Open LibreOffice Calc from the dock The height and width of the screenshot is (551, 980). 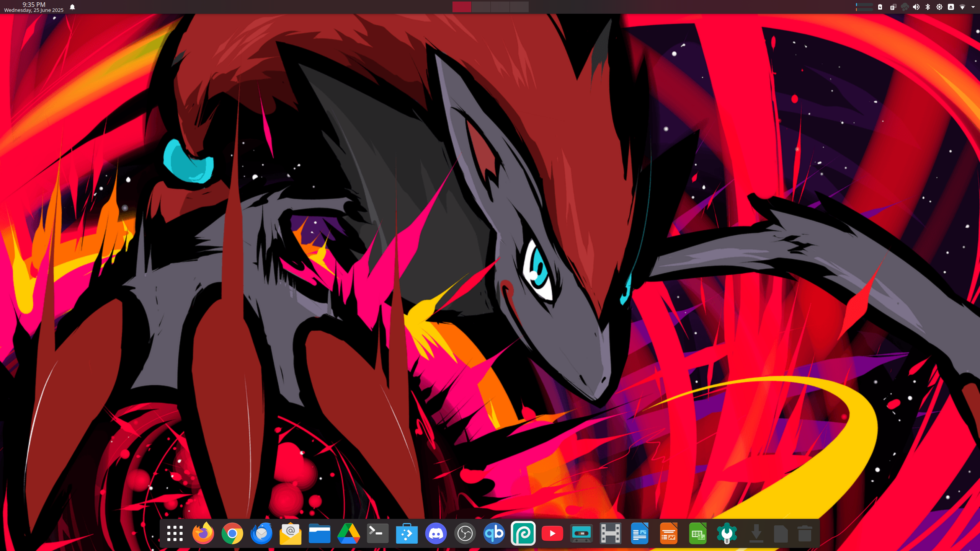[x=698, y=533]
